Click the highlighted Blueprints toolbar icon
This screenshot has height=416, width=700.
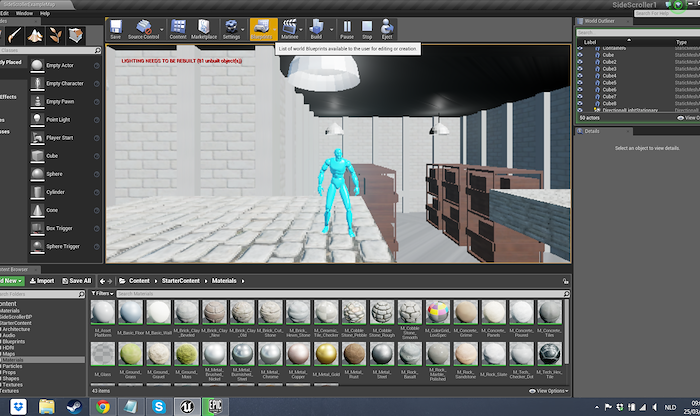(262, 29)
